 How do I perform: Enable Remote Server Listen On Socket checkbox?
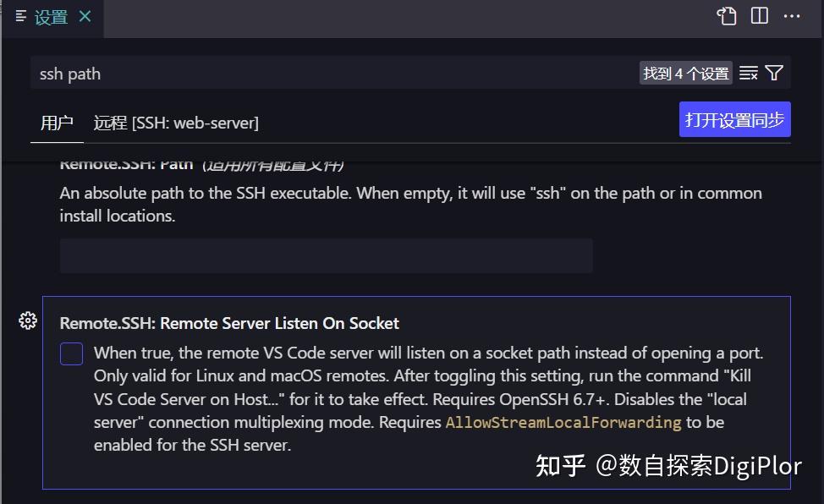coord(71,353)
